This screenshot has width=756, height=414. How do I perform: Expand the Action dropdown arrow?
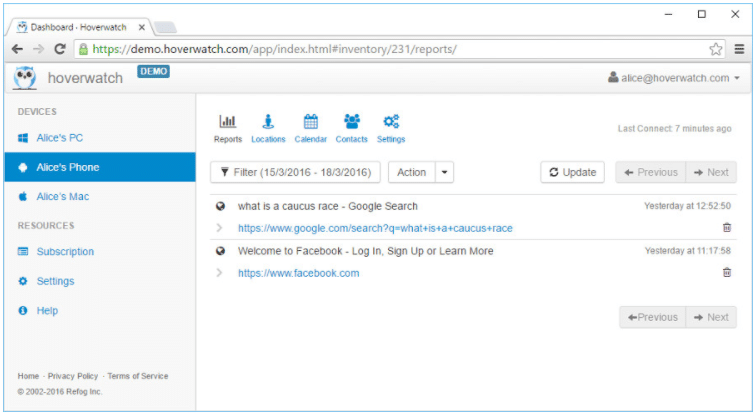pos(445,172)
